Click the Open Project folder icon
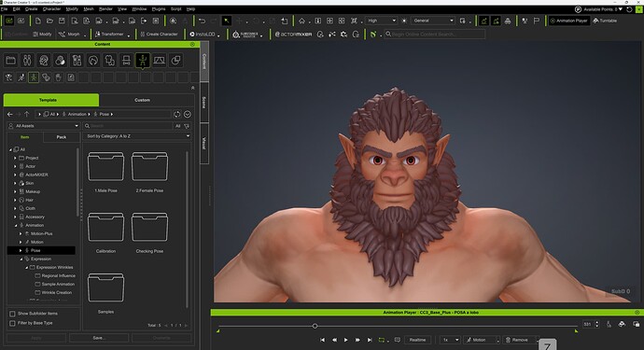This screenshot has height=350, width=644. point(49,21)
